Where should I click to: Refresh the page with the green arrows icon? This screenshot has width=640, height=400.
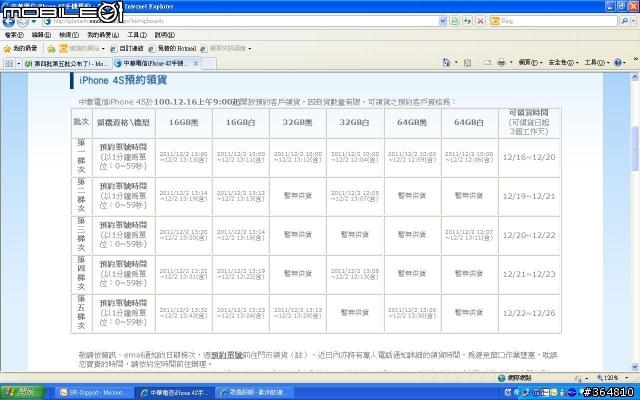click(x=467, y=21)
